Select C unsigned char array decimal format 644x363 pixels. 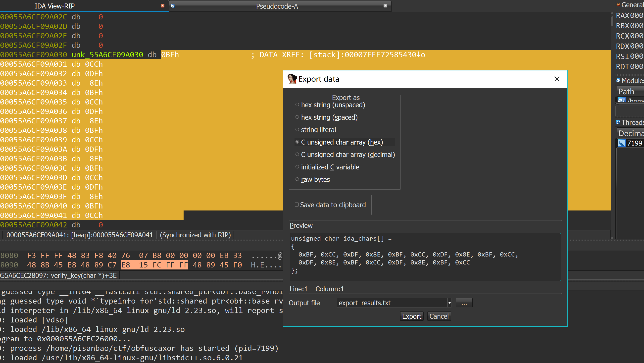[296, 154]
